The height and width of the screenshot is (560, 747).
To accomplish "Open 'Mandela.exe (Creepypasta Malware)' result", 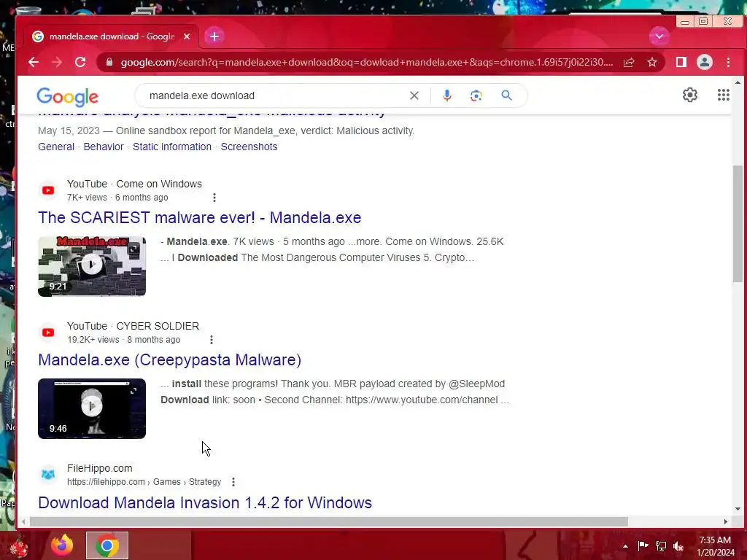I will click(169, 360).
